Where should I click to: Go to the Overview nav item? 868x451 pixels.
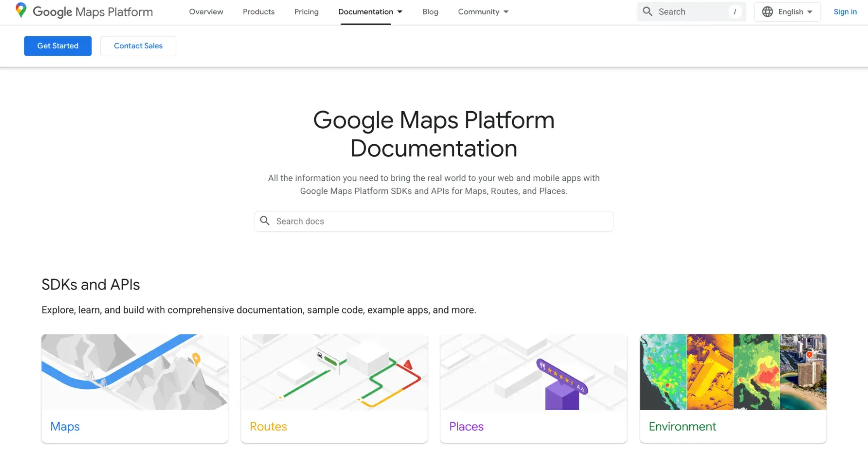206,12
